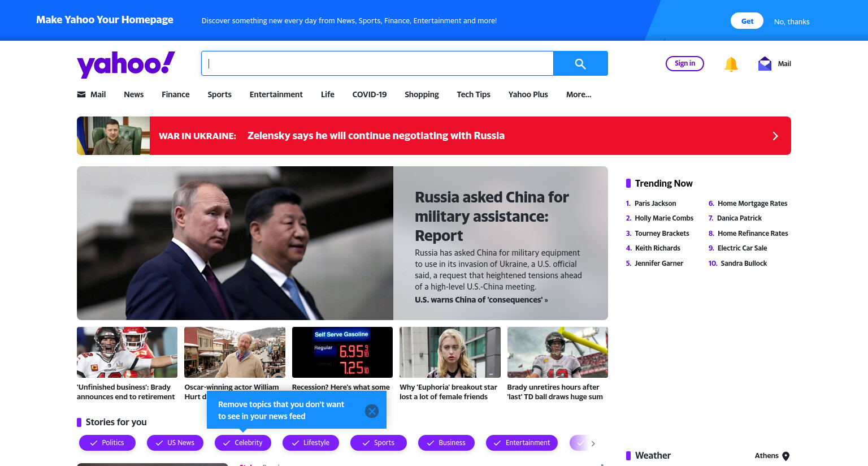The width and height of the screenshot is (868, 466).
Task: Open the Sports navigation item
Action: [219, 94]
